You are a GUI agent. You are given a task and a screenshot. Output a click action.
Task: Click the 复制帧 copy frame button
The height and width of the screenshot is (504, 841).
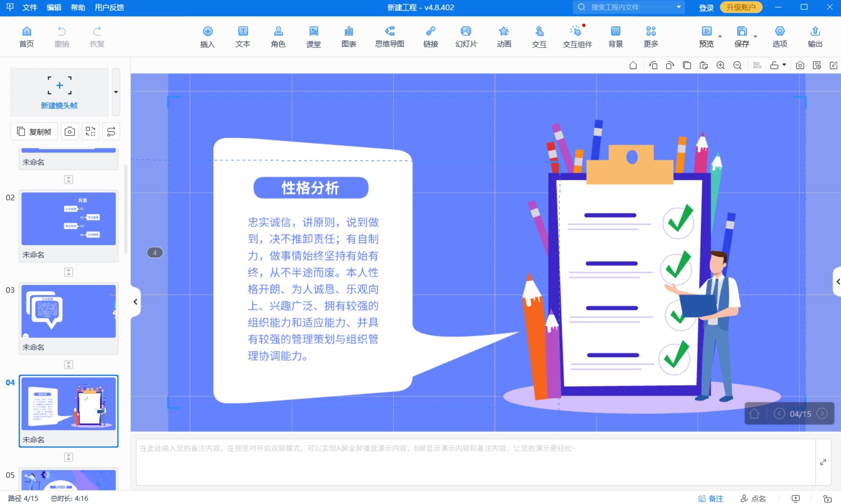tap(34, 131)
